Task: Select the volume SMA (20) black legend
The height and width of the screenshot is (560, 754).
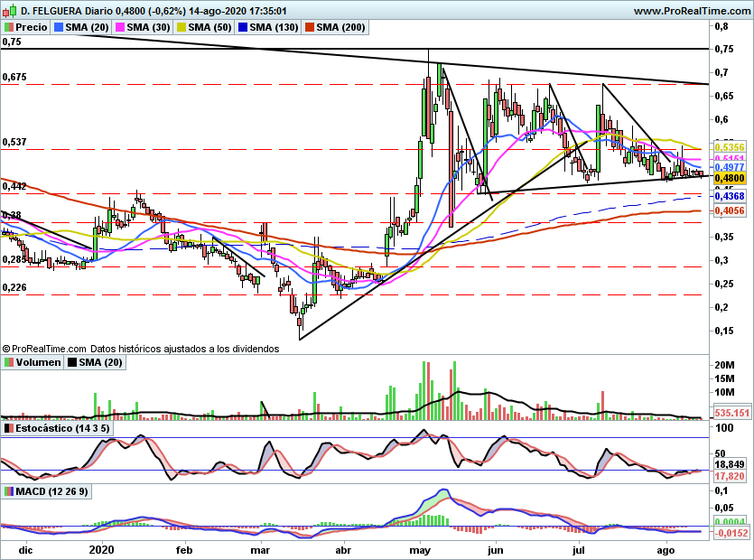Action: 95,362
